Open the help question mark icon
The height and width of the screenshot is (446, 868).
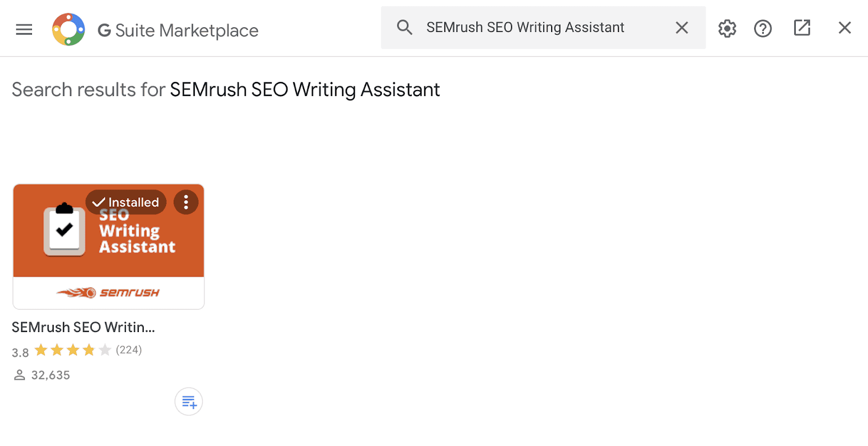(763, 28)
